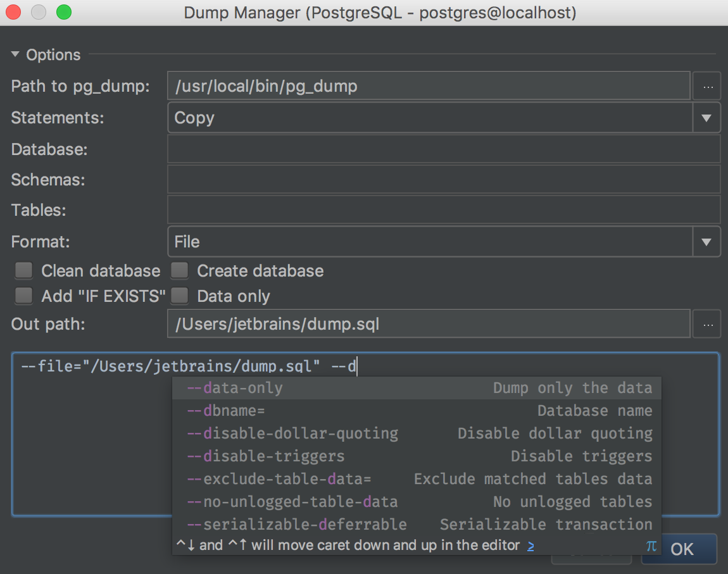Check the Data only option

coord(179,296)
